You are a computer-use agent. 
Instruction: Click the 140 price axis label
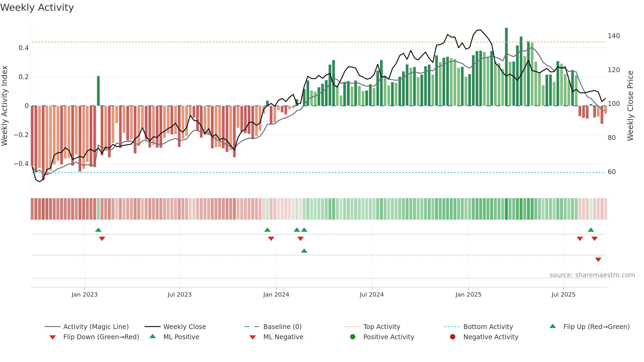click(x=614, y=36)
